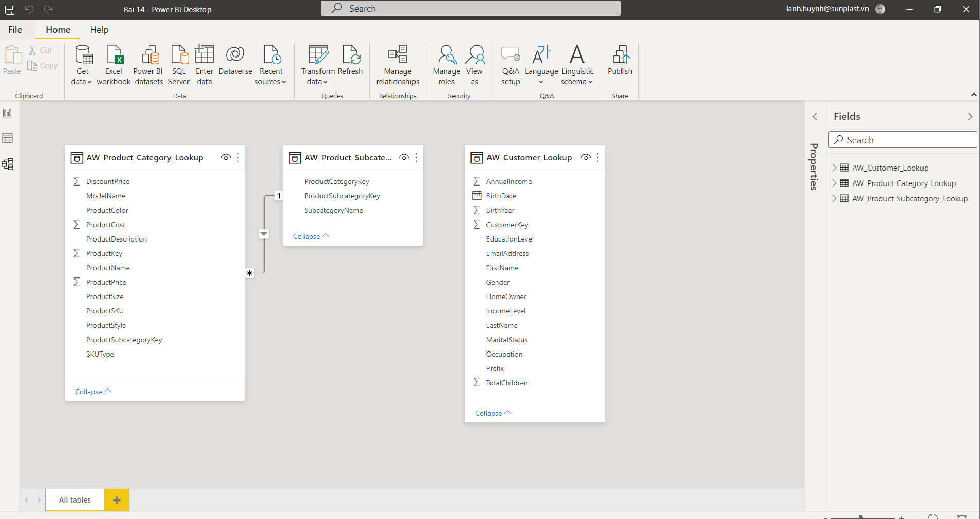The height and width of the screenshot is (519, 980).
Task: Click the relationship direction arrow on connector line
Action: 264,234
